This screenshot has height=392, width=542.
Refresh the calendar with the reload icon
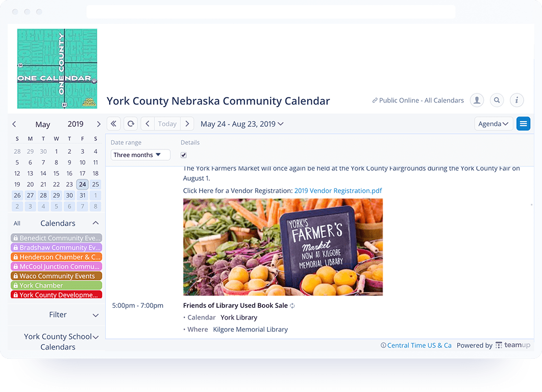[x=131, y=124]
